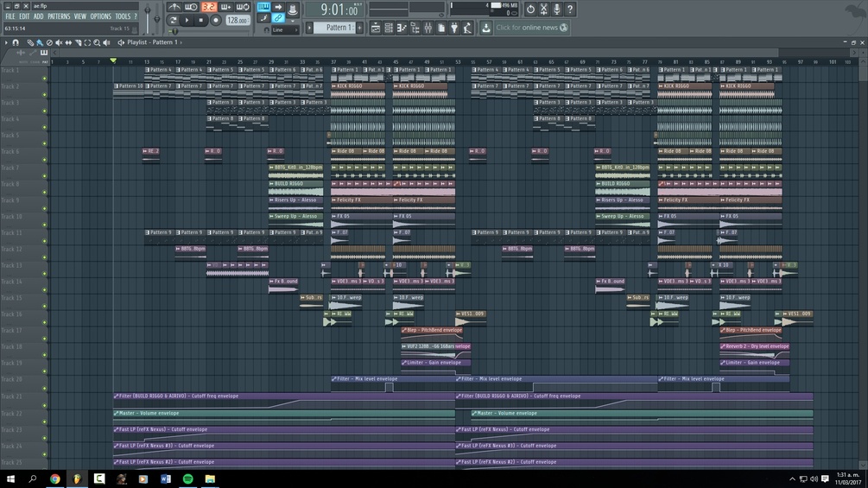Open the Mixer shortcut icon
This screenshot has width=868, height=488.
tap(428, 28)
